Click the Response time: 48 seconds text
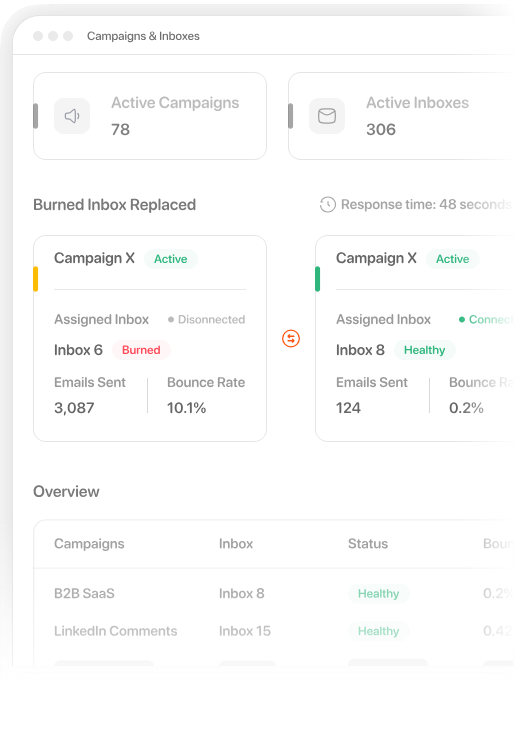The image size is (516, 750). pos(427,205)
